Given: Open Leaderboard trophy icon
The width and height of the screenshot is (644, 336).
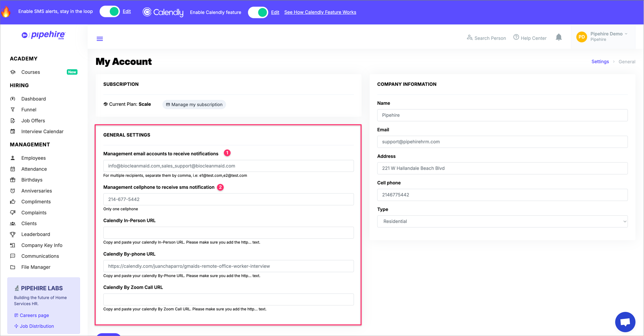Looking at the screenshot, I should tap(13, 234).
